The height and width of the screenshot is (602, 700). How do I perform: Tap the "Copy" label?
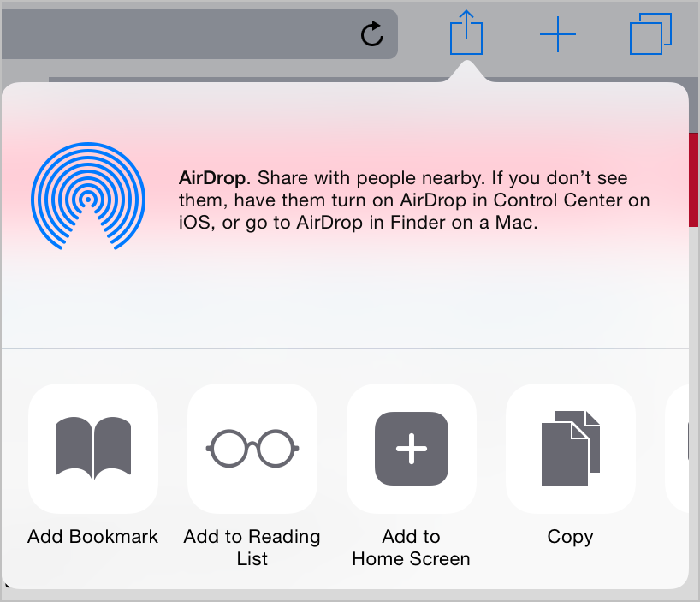pos(570,537)
